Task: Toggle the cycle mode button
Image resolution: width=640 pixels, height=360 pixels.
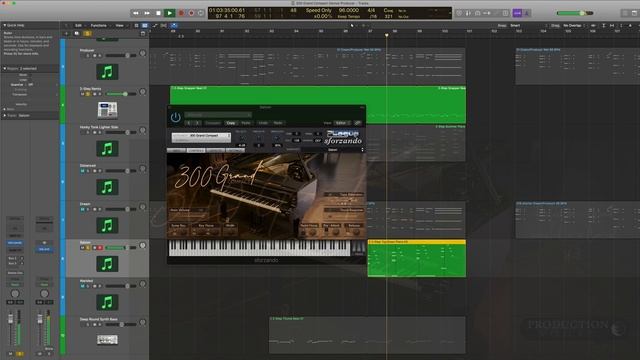Action: pyautogui.click(x=201, y=13)
